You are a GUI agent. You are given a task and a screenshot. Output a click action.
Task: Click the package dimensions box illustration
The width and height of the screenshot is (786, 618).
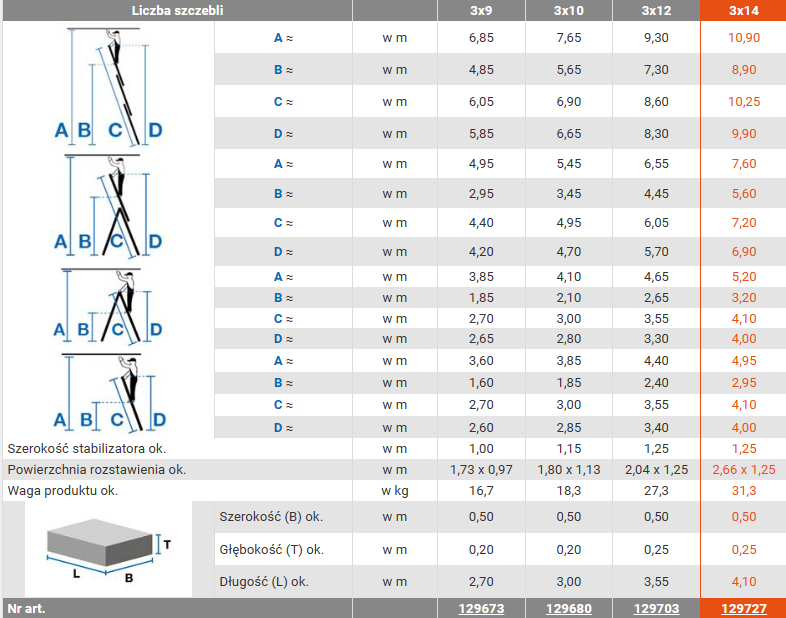coord(109,550)
